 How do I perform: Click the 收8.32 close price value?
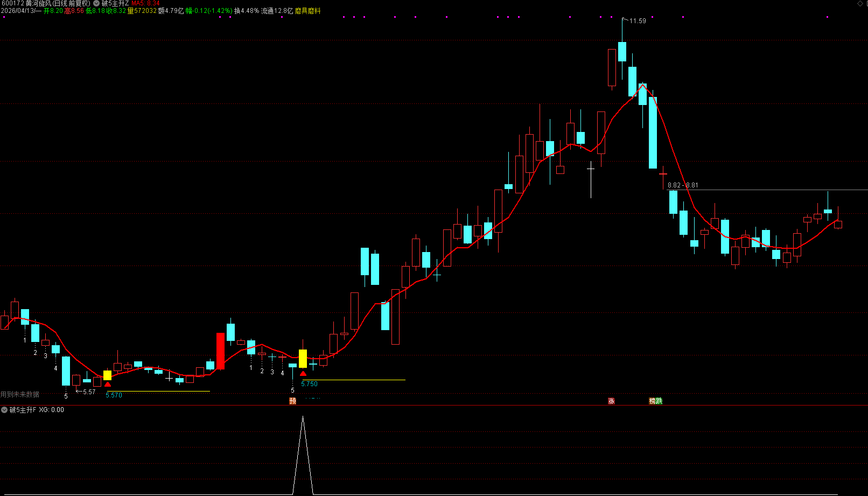pyautogui.click(x=116, y=11)
